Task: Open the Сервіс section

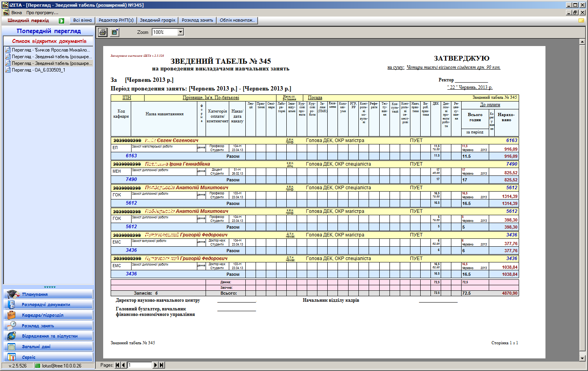Action: tap(48, 357)
